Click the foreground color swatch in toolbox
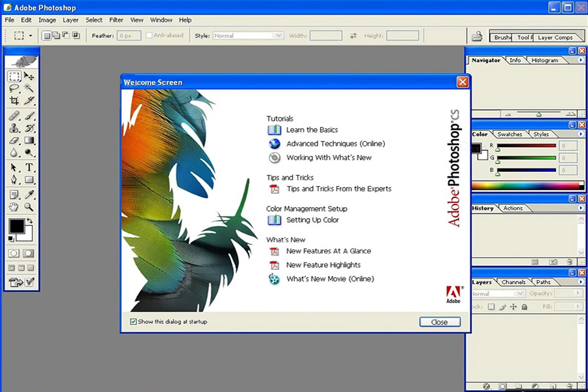 click(16, 225)
